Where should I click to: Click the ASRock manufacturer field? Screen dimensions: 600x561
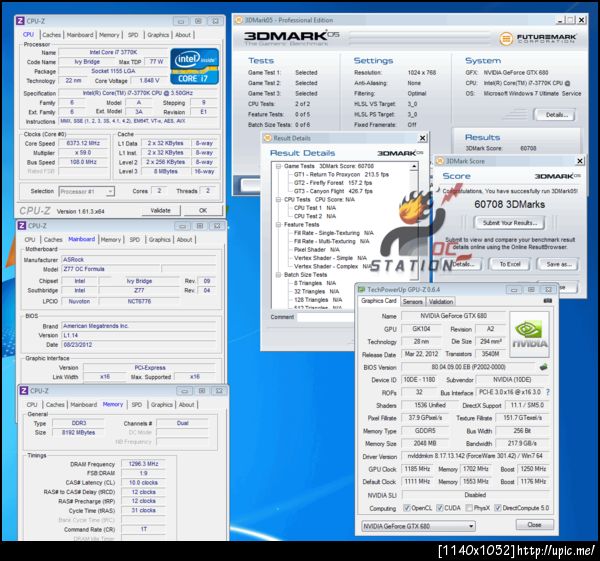(139, 259)
